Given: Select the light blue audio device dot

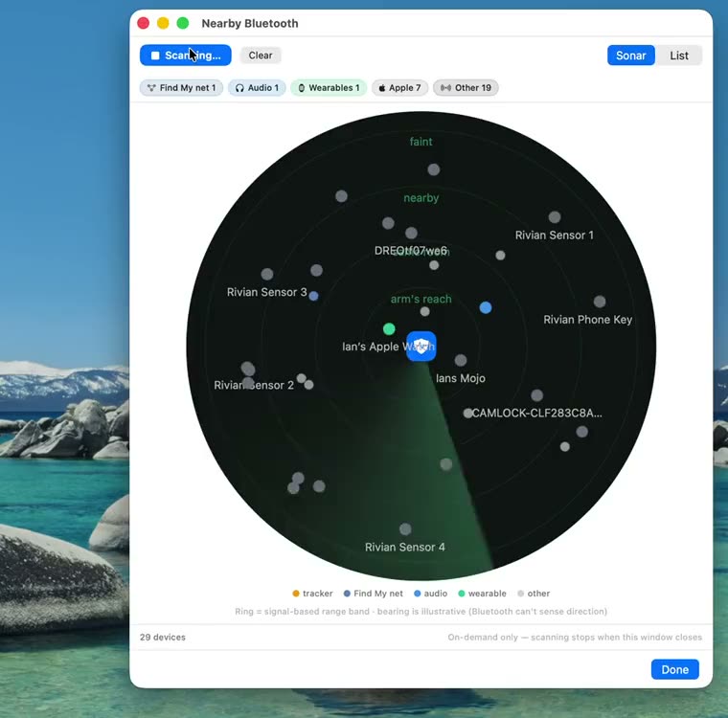Looking at the screenshot, I should (486, 307).
